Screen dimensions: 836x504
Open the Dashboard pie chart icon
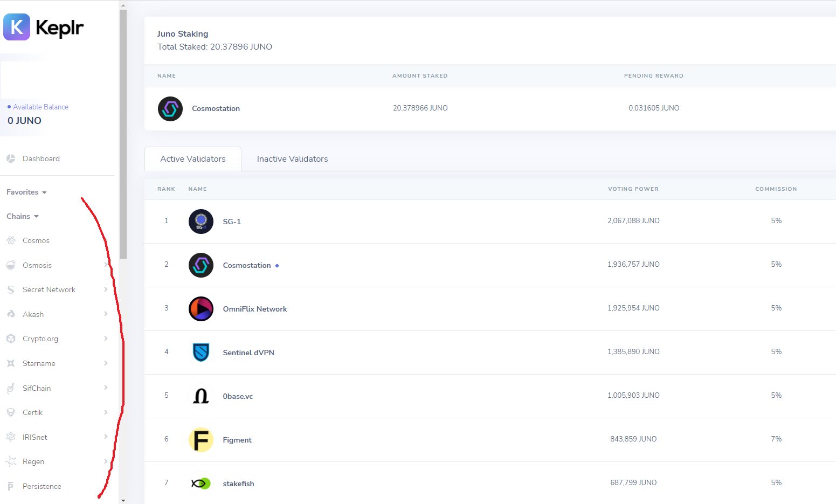tap(11, 158)
